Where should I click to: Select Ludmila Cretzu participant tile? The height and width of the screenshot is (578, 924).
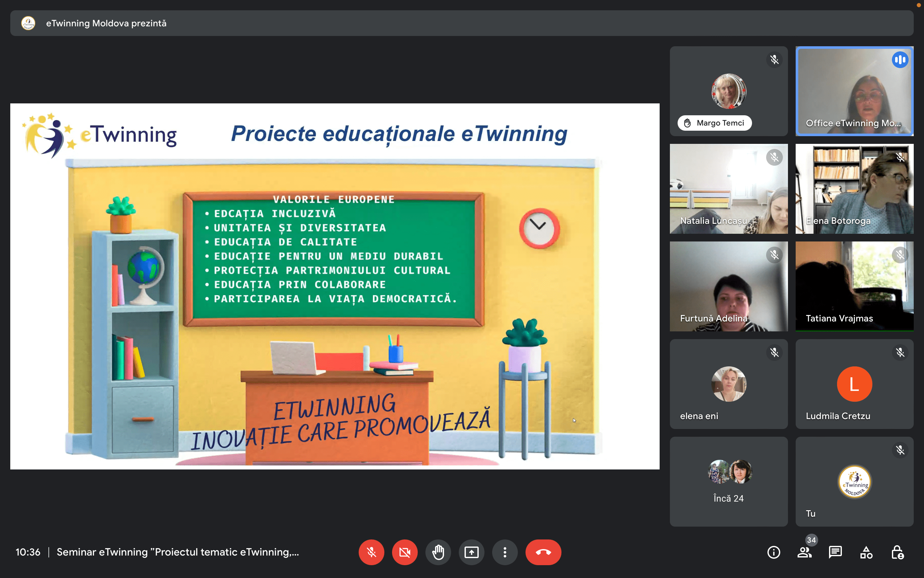coord(854,384)
